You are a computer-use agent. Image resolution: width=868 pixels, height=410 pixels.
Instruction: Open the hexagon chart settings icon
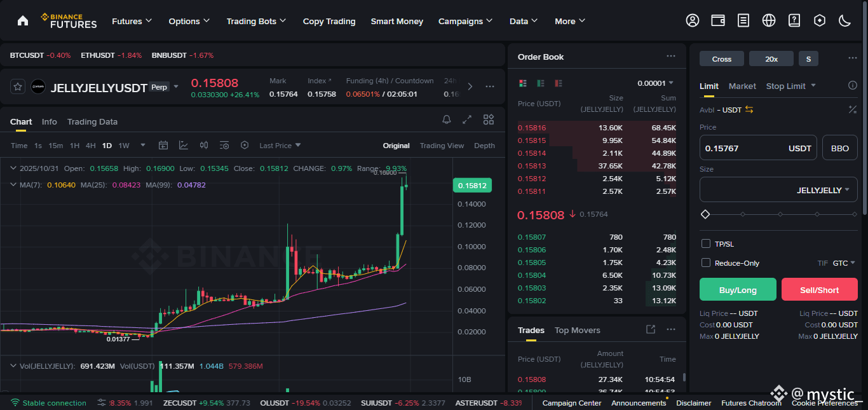(245, 146)
